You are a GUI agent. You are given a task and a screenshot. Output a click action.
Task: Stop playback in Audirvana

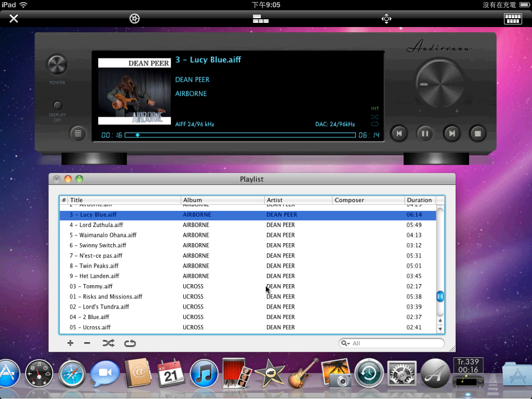pyautogui.click(x=478, y=134)
